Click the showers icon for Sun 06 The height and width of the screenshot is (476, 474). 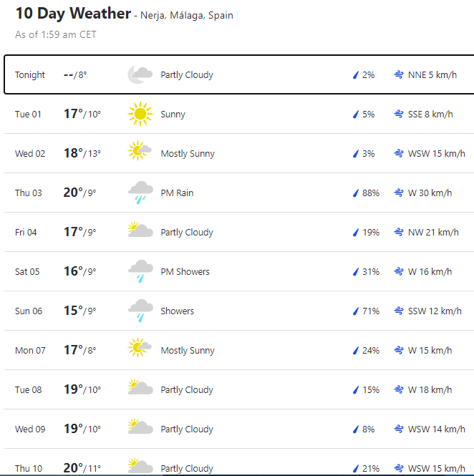(x=140, y=311)
